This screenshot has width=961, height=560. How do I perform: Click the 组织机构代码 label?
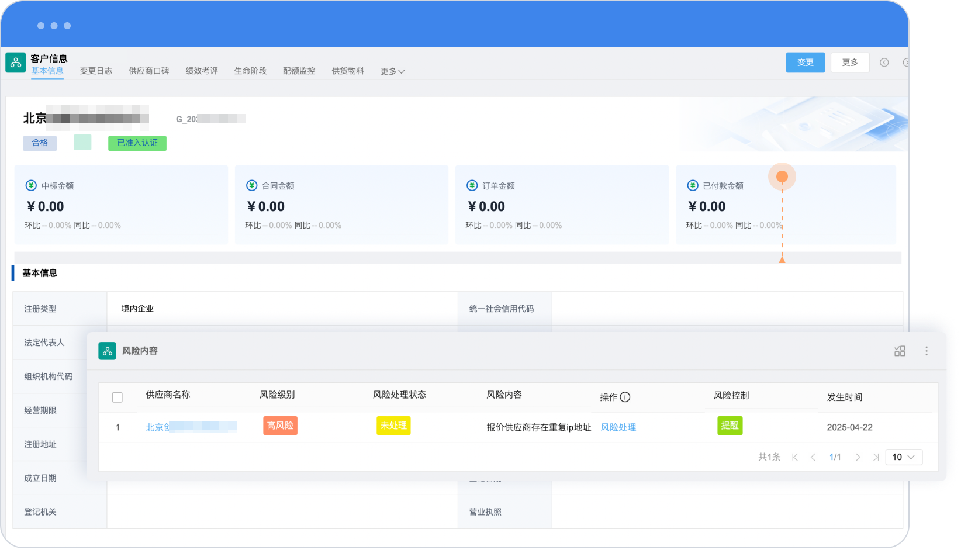pos(49,376)
